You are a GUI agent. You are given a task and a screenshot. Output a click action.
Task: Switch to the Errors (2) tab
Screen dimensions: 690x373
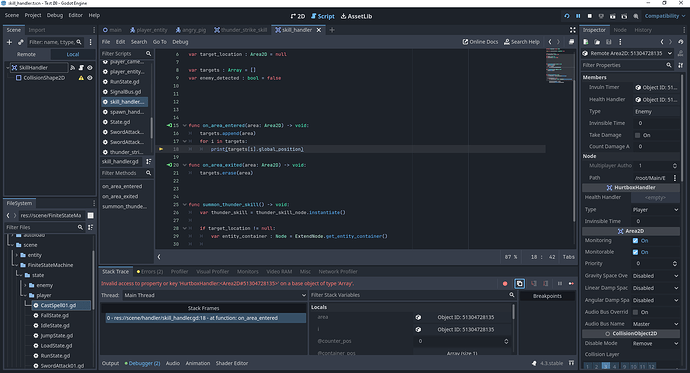pos(150,271)
